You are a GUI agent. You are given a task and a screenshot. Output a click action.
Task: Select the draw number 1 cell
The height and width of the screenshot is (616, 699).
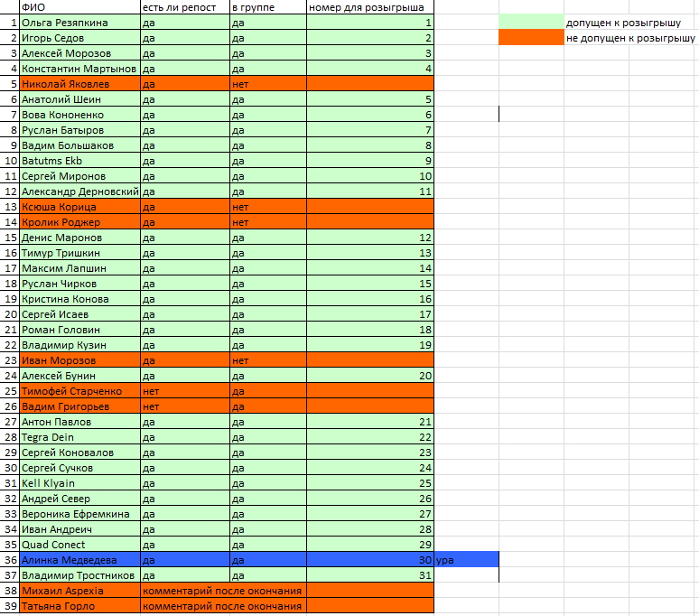(370, 23)
